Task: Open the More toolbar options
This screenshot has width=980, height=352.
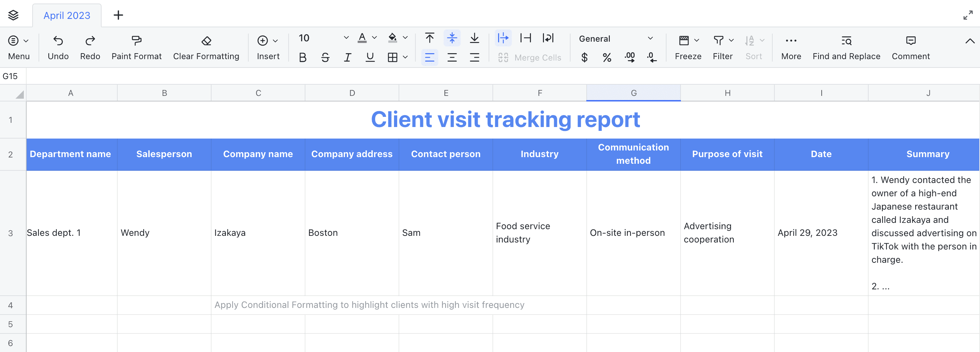Action: point(791,48)
